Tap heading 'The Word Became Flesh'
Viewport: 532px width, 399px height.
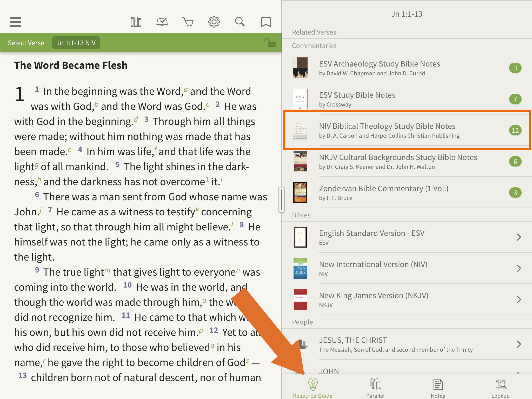point(71,65)
